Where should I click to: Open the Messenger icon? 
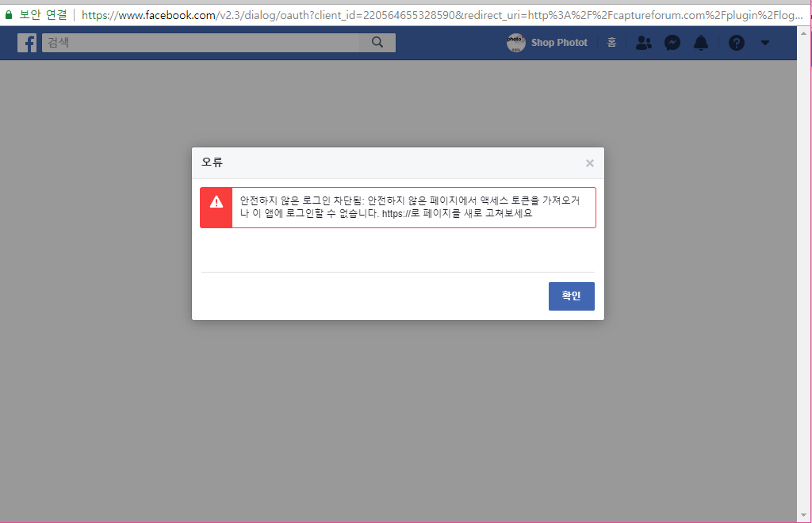[672, 43]
